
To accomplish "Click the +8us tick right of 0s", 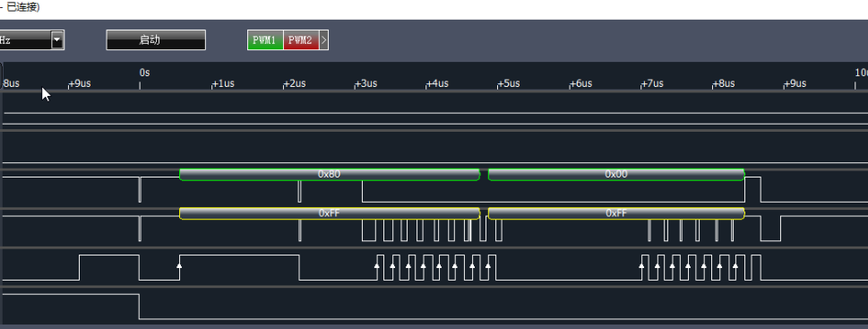I will coord(724,83).
